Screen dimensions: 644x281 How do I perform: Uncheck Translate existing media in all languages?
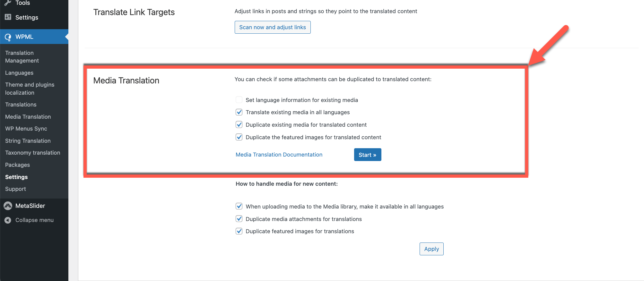click(x=239, y=112)
